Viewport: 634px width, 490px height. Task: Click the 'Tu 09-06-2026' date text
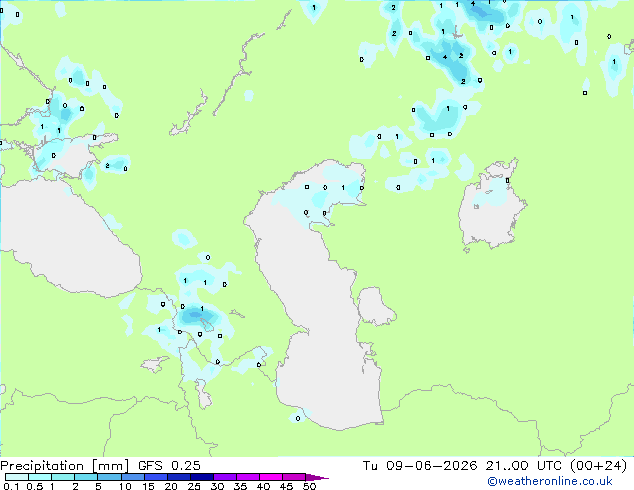pos(420,466)
